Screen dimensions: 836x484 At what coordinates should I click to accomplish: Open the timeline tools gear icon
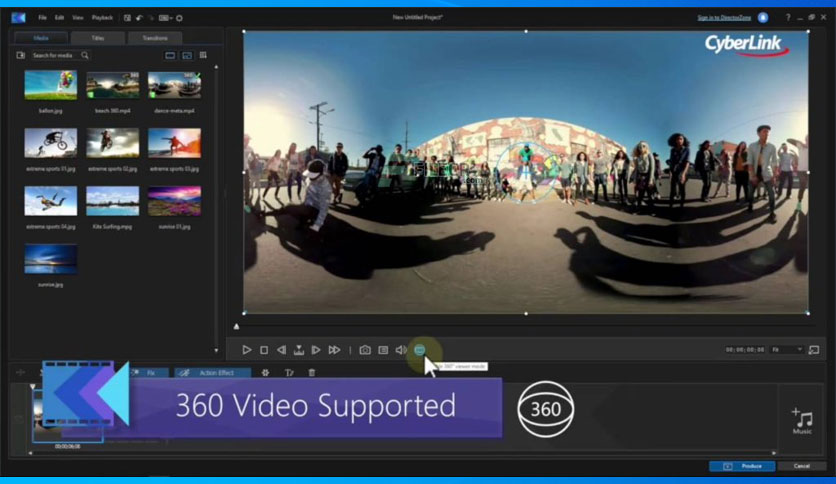(265, 373)
